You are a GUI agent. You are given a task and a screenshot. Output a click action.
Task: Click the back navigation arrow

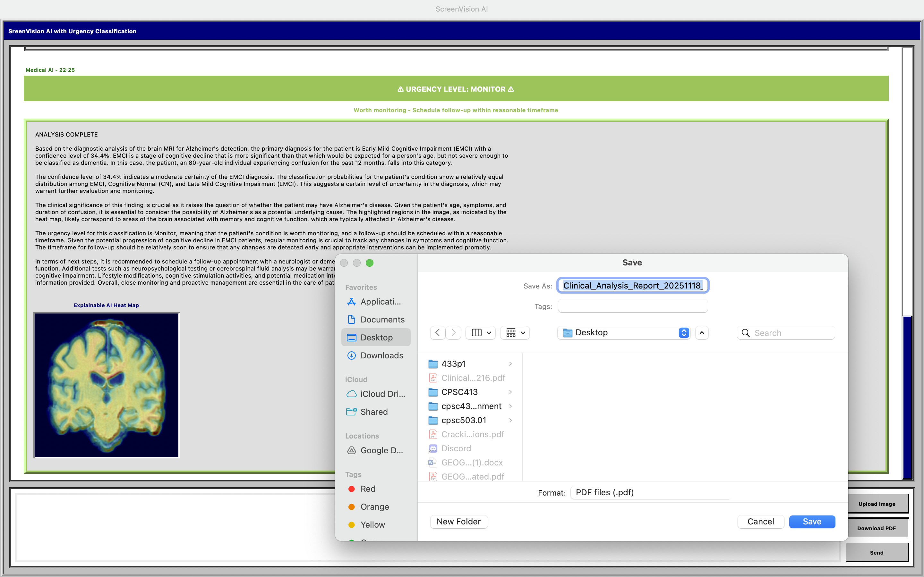coord(437,332)
